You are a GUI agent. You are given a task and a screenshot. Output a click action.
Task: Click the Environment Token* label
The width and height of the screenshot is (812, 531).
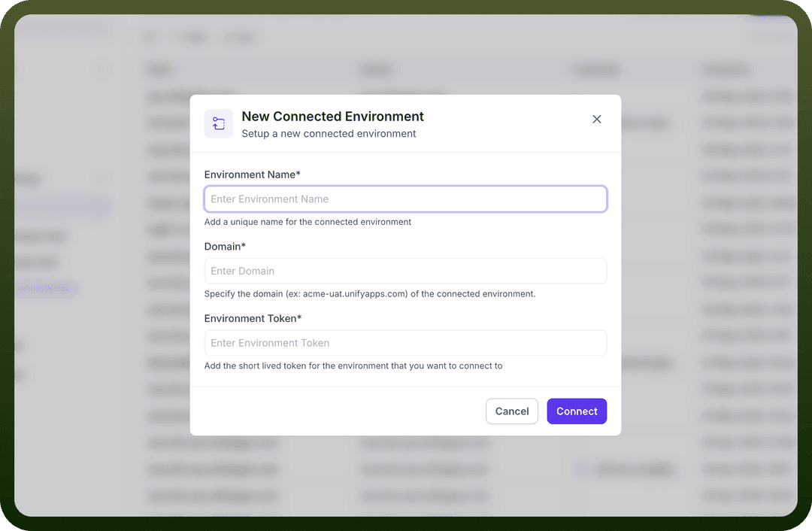coord(253,319)
